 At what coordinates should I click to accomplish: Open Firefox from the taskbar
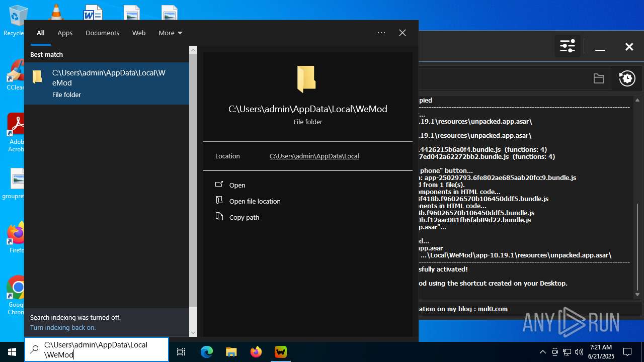click(x=256, y=352)
